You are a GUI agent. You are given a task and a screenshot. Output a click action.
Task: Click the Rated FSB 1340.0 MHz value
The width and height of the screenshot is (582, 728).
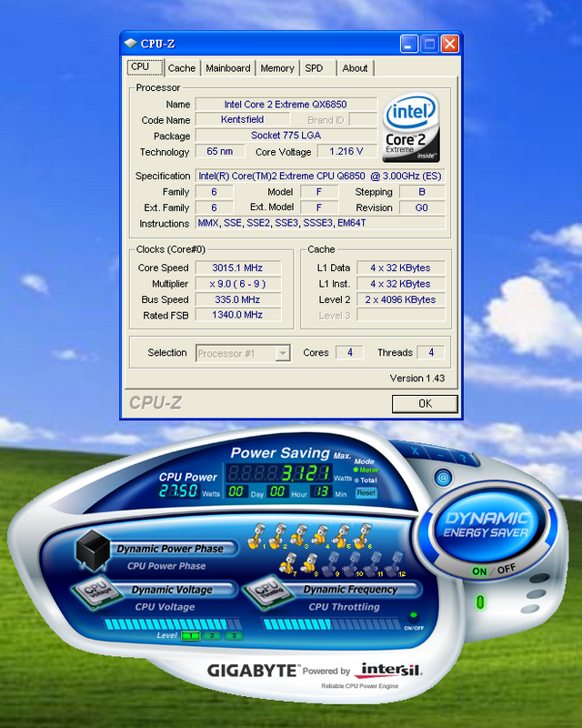point(237,315)
